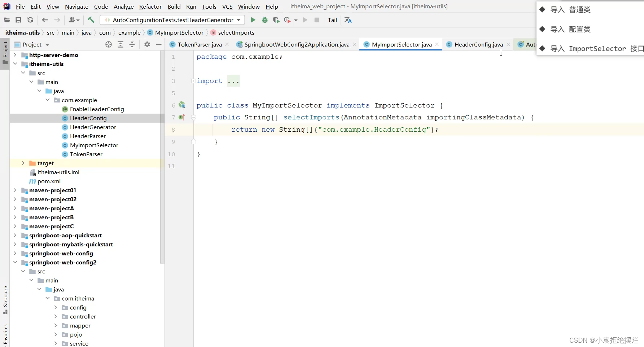Open the Structure tool window side tab
Viewport: 644px width, 347px height.
click(5, 299)
